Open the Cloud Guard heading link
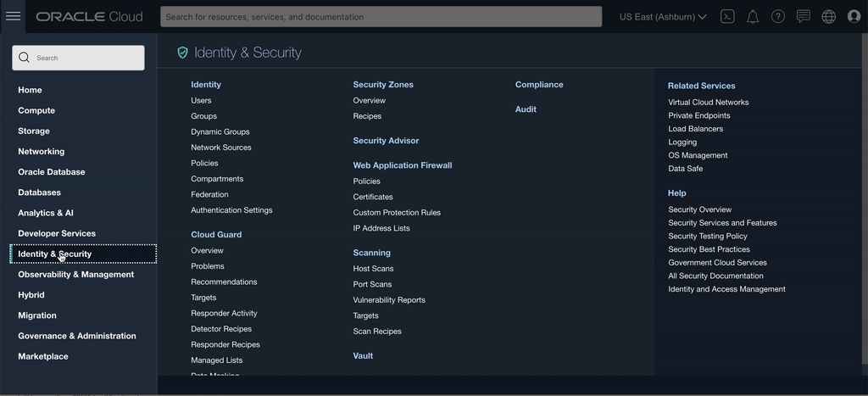 pyautogui.click(x=216, y=234)
